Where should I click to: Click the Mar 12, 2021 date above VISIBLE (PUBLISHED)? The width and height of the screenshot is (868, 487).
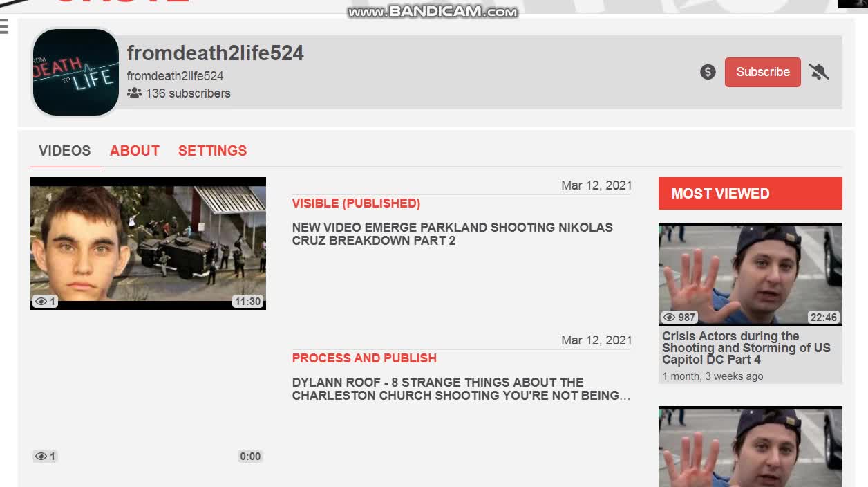596,185
